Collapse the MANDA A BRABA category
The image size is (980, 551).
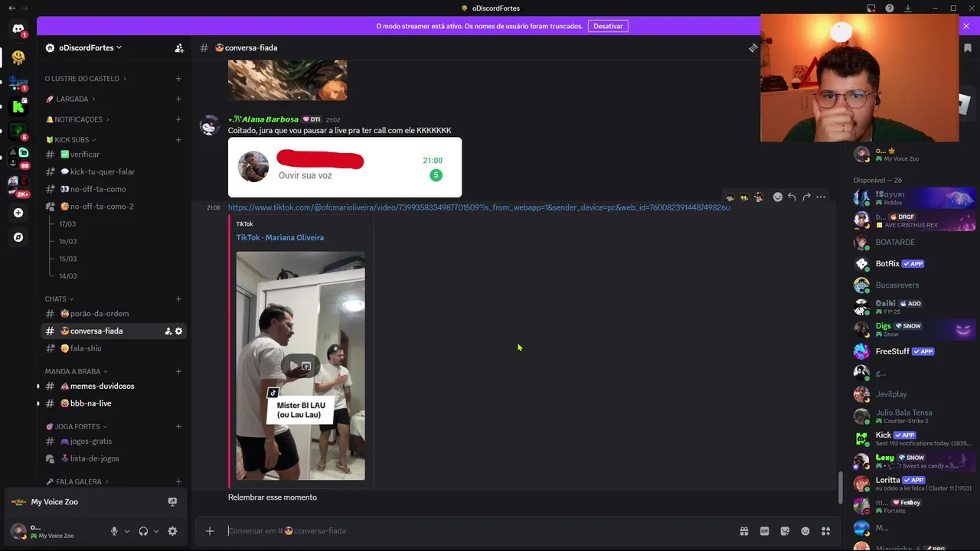(76, 371)
